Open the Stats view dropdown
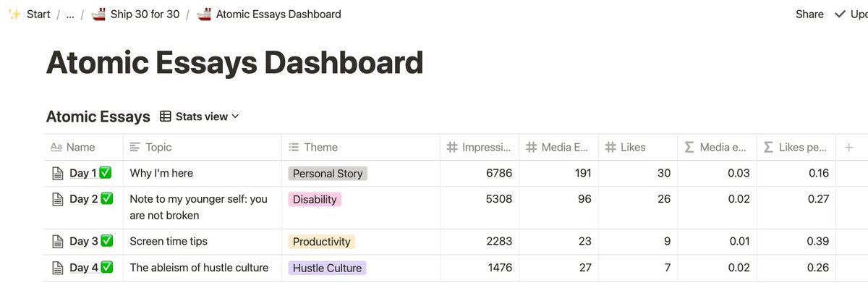The image size is (868, 283). click(x=200, y=117)
